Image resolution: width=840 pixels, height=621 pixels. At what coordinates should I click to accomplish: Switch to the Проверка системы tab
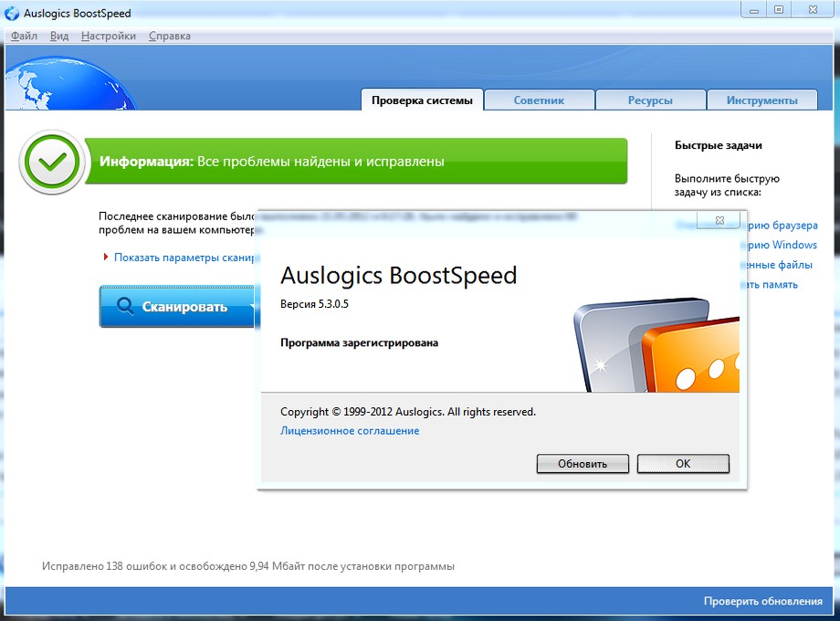click(422, 100)
